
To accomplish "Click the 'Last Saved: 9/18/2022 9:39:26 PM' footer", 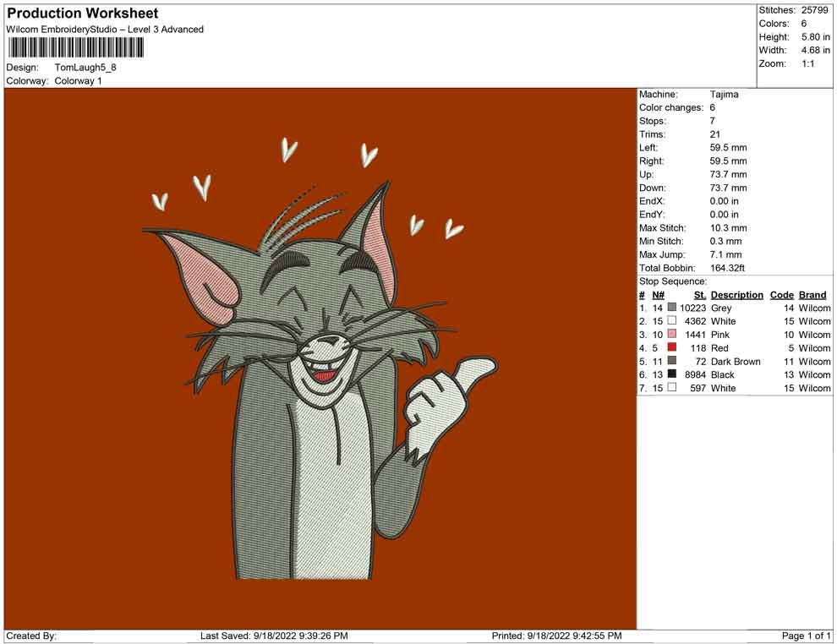I will 274,636.
